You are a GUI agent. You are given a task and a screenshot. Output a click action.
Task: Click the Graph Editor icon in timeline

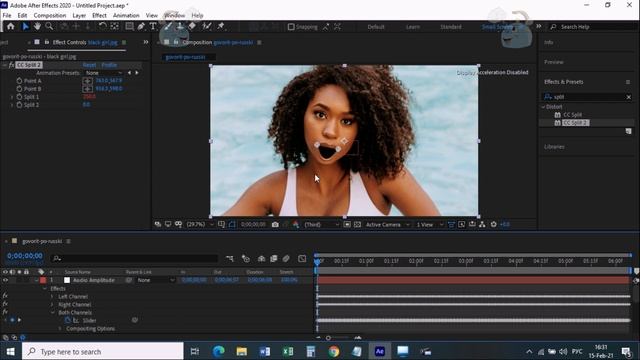click(302, 258)
